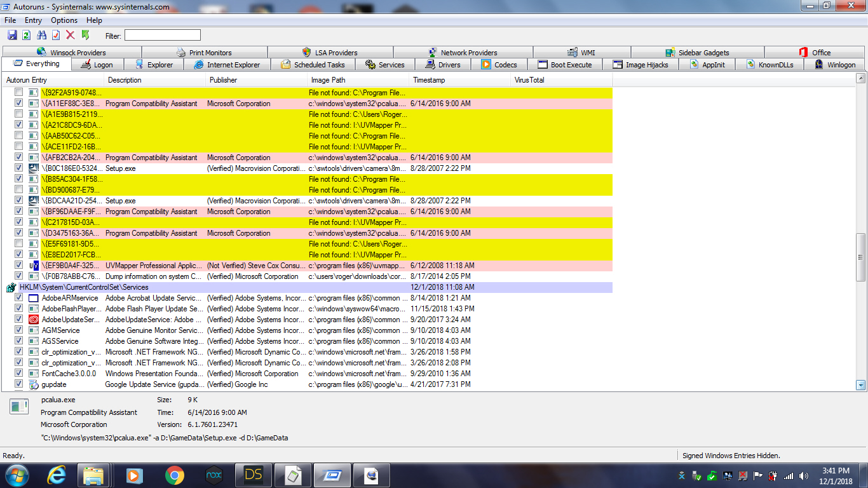Open Internet Explorer from the taskbar

pyautogui.click(x=57, y=475)
